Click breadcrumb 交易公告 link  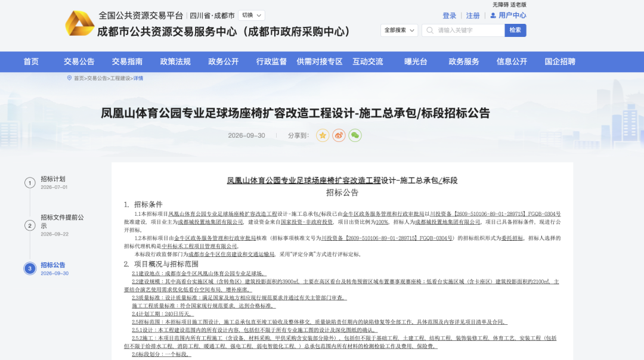tap(97, 79)
